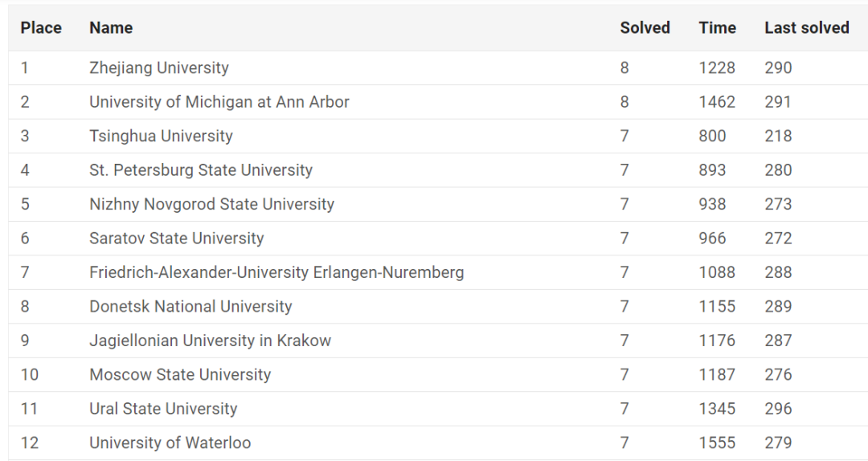The image size is (868, 461).
Task: Select the Last solved column header
Action: click(x=807, y=27)
